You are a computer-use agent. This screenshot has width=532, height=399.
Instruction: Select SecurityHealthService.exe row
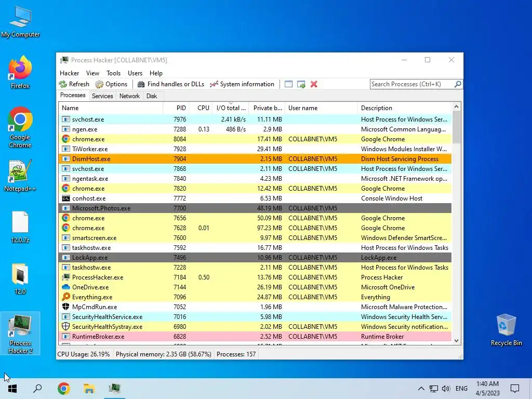(255, 316)
